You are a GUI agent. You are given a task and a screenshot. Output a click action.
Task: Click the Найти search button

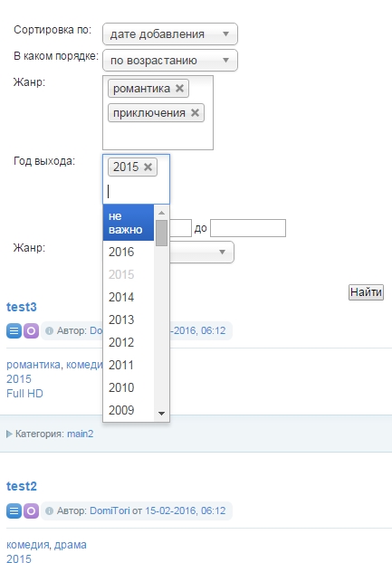tap(366, 292)
